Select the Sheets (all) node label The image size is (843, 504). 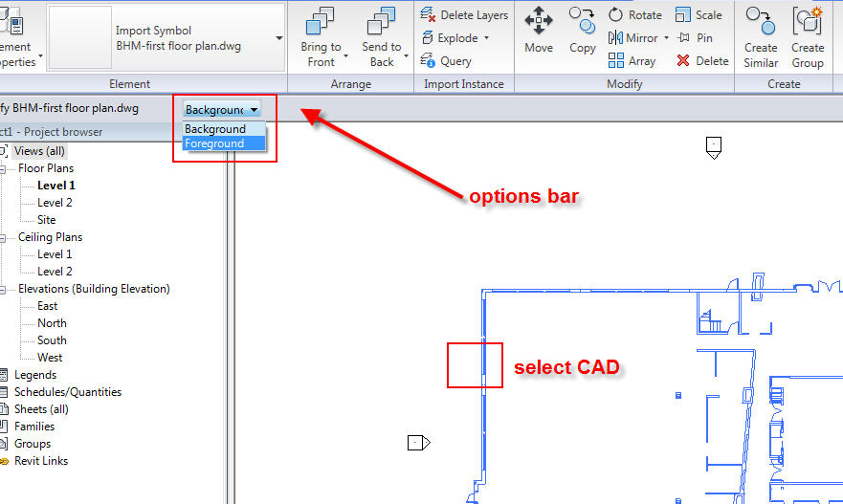pyautogui.click(x=41, y=409)
